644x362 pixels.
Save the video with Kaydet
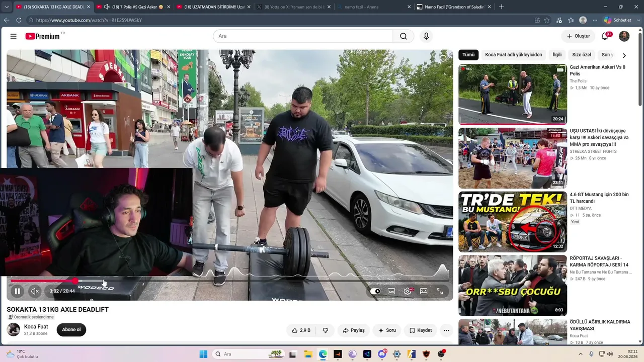[421, 330]
